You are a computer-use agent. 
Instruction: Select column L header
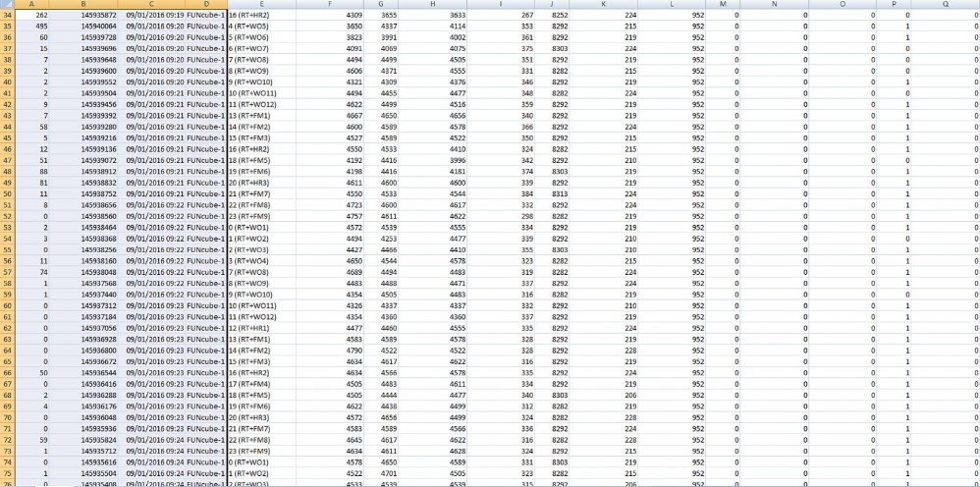(x=672, y=4)
